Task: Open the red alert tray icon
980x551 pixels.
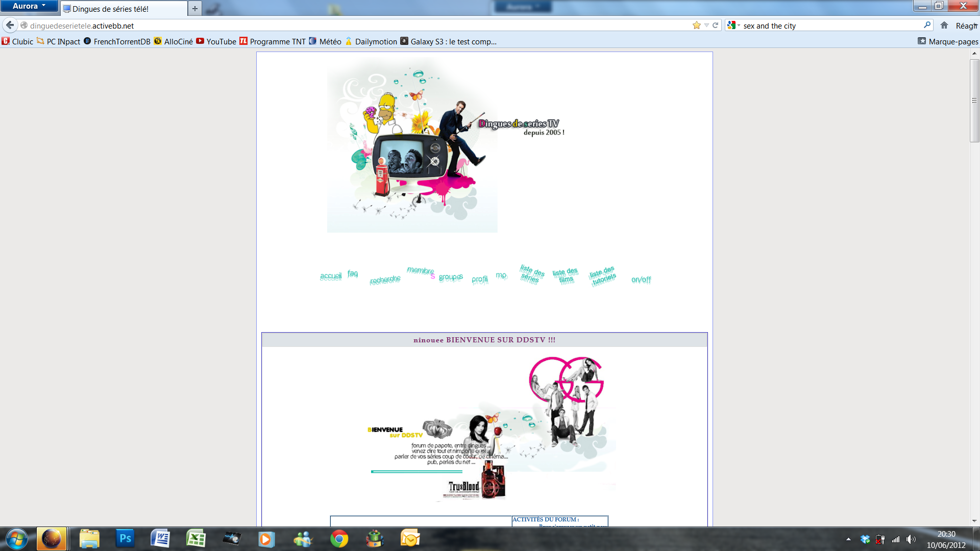Action: tap(880, 539)
